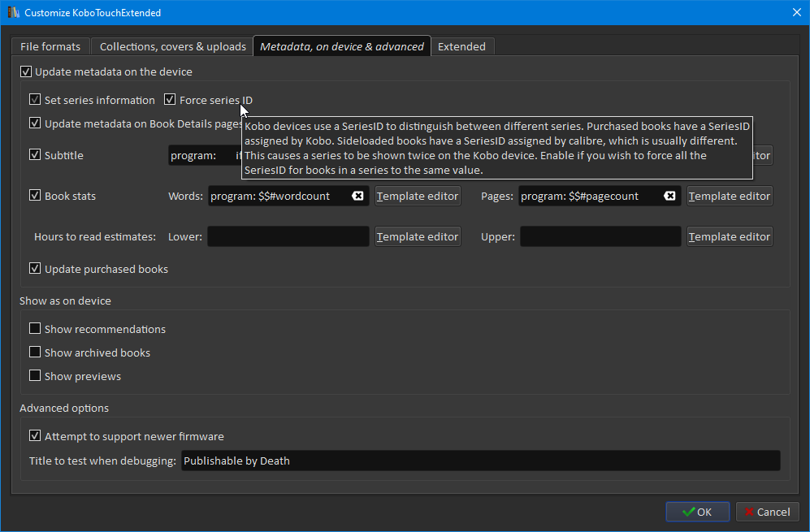810x532 pixels.
Task: Click the Hours to read estimates label
Action: 95,236
